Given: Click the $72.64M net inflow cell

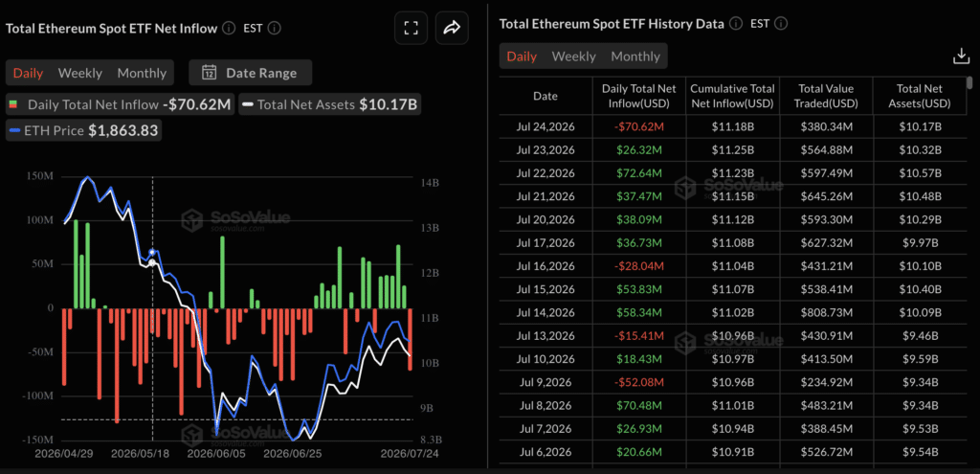Looking at the screenshot, I should point(638,173).
